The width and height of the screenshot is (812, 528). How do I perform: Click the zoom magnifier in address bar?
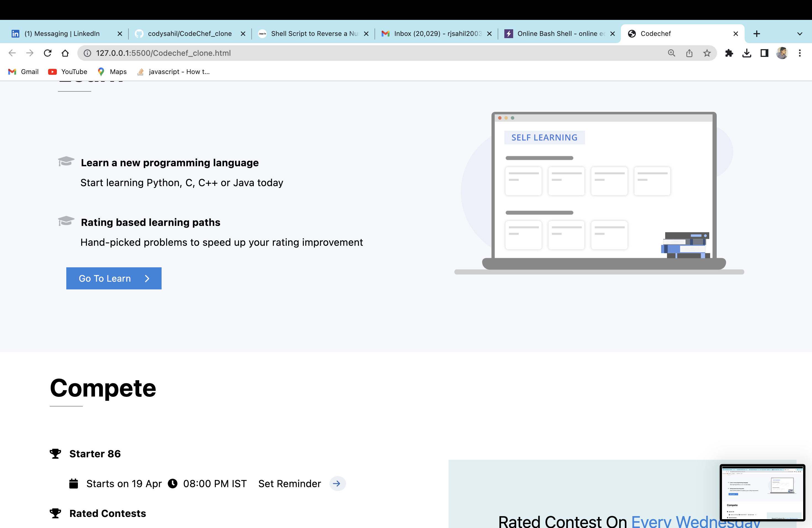pos(671,53)
